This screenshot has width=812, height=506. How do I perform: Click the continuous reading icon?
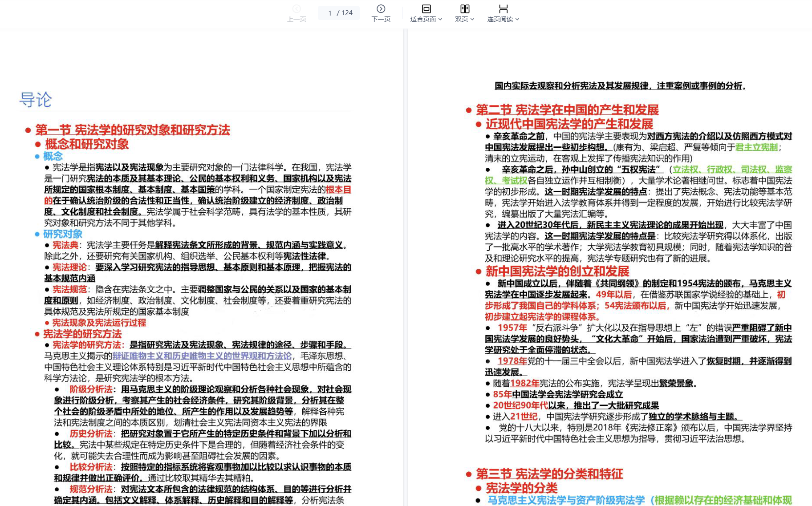coord(503,9)
